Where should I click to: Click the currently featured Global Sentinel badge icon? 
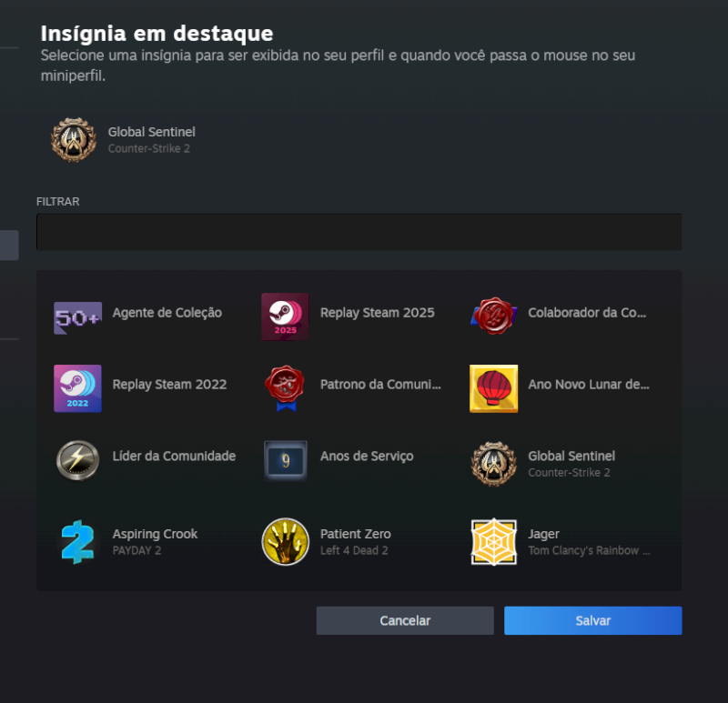click(74, 140)
